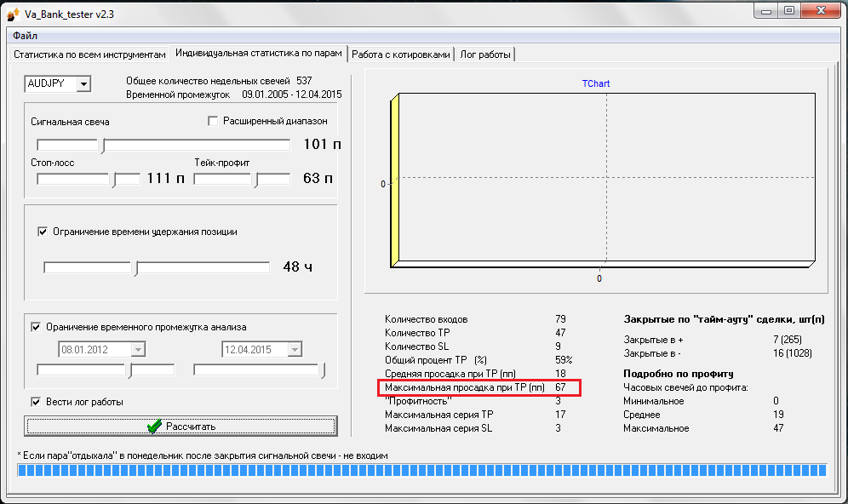Open the 12.04.2015 end date dropdown
Viewport: 848px width, 504px height.
coord(295,350)
